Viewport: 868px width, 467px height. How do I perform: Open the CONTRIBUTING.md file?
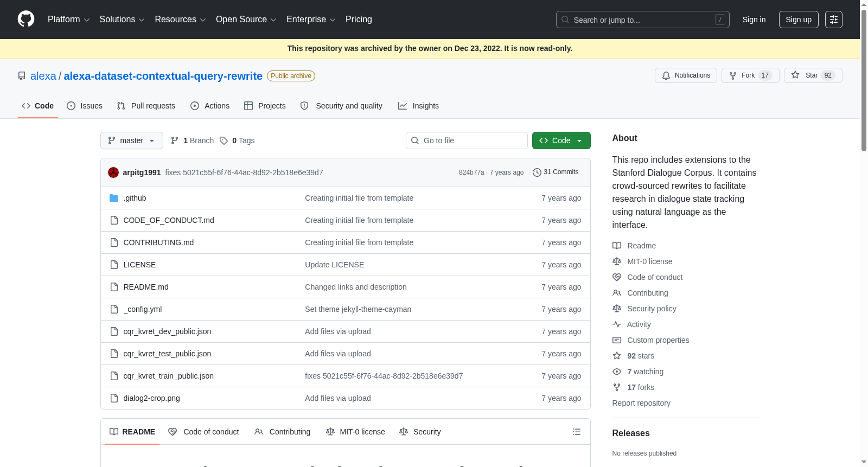click(x=158, y=242)
